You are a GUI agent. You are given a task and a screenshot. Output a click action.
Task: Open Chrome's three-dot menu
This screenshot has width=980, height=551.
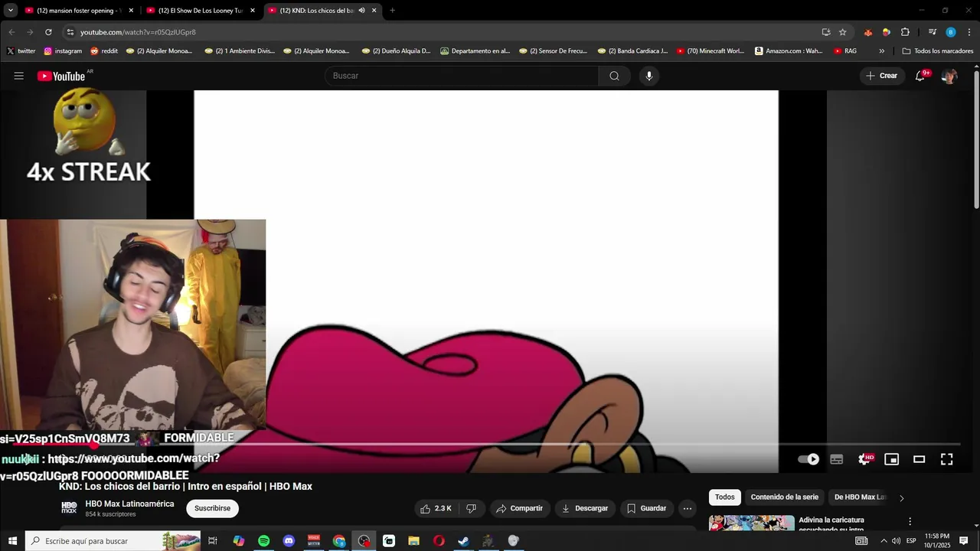969,32
